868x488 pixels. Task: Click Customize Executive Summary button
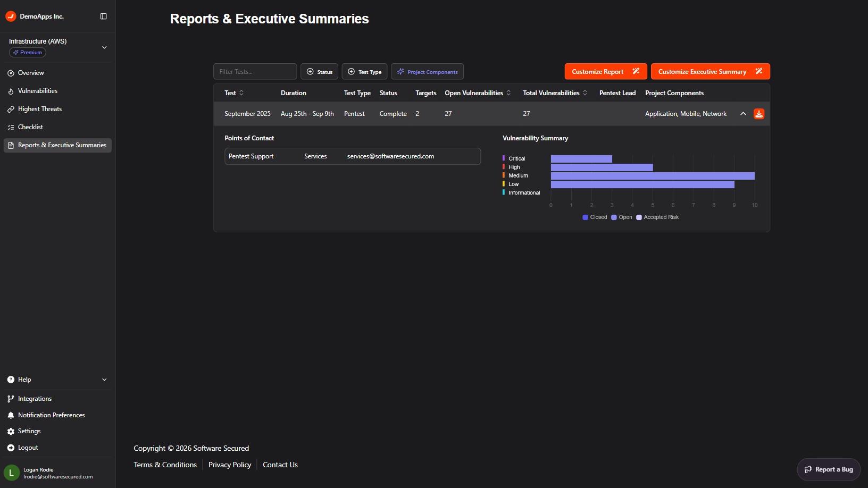tap(711, 72)
